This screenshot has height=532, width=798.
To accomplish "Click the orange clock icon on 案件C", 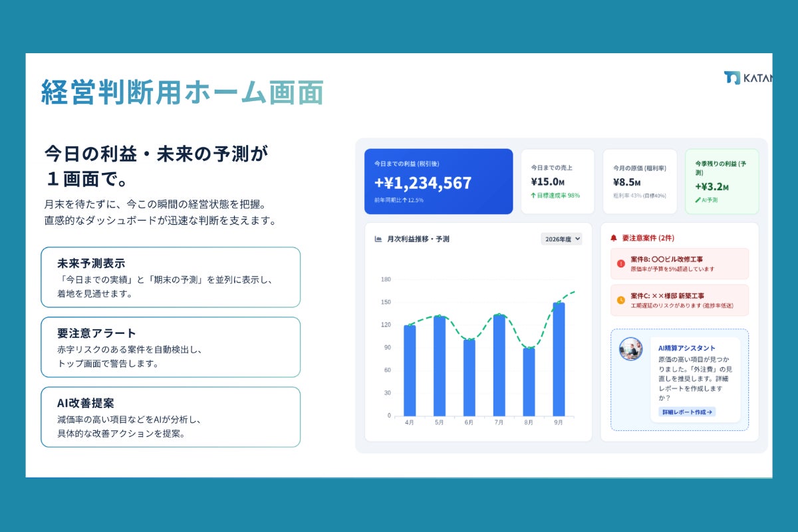I will coord(620,300).
